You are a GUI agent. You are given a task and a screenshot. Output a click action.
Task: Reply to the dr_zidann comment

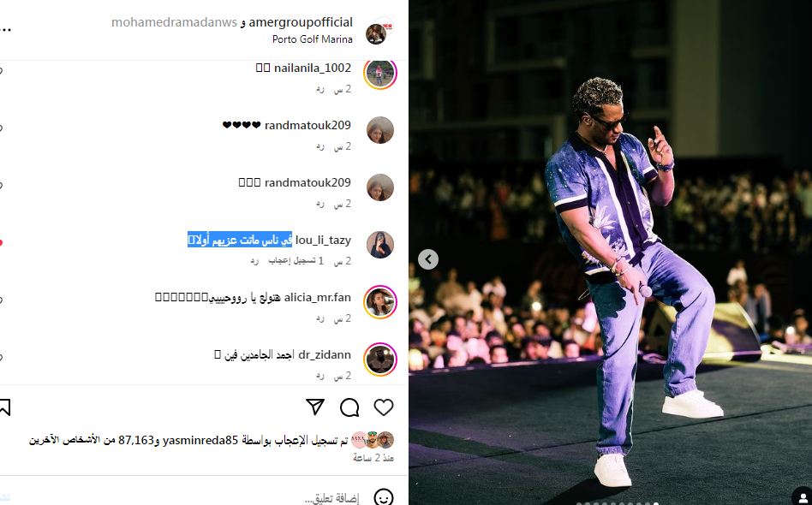(320, 376)
